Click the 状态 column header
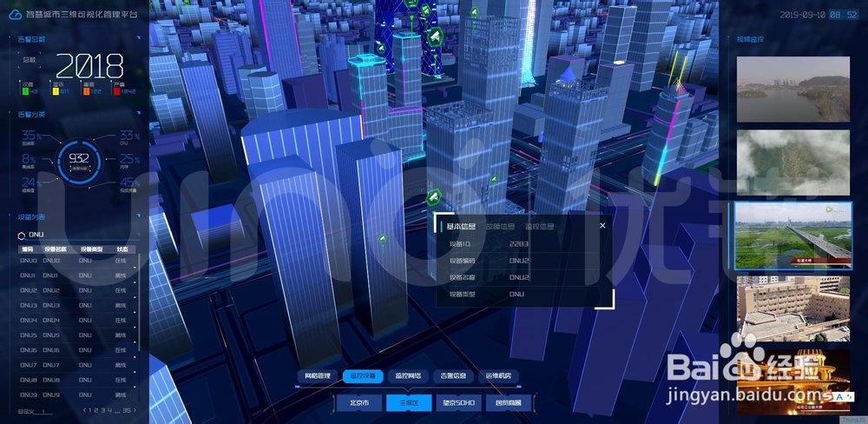The width and height of the screenshot is (868, 424). click(x=122, y=249)
